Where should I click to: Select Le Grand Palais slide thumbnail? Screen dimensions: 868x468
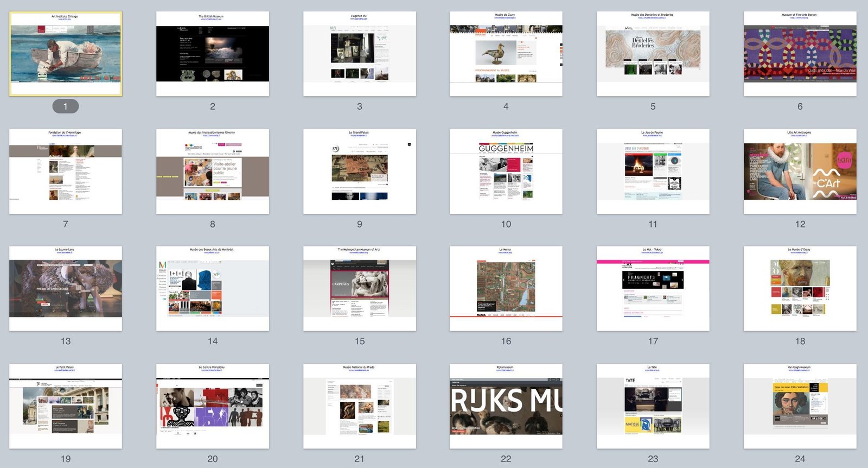tap(360, 172)
